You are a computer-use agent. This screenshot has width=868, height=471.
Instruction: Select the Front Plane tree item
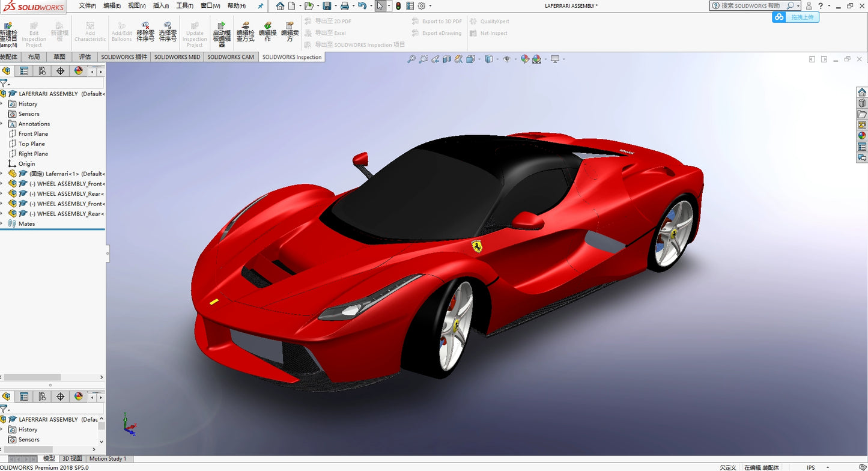coord(28,134)
